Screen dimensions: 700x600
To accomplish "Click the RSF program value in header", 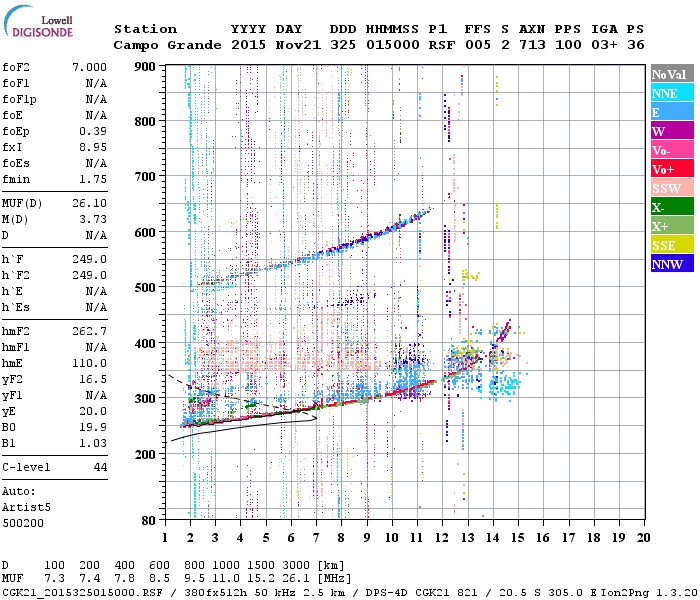I will [x=442, y=45].
